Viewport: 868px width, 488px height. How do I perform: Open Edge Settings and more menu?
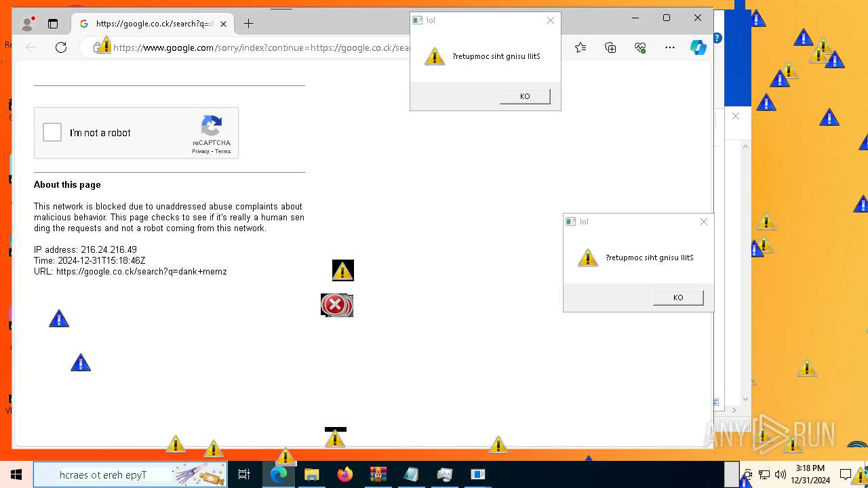tap(670, 47)
